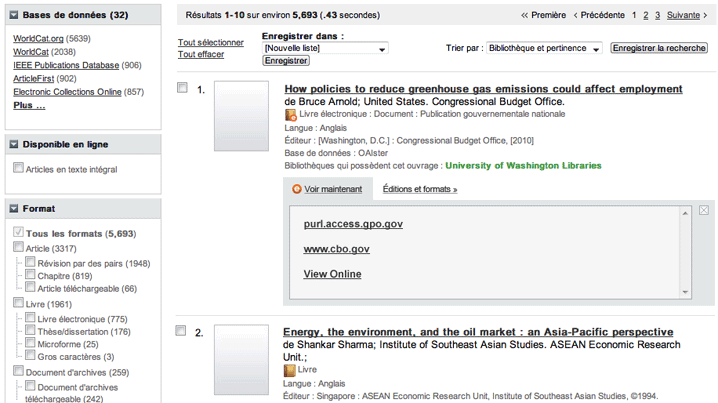Tick the checkbox for result 1
This screenshot has width=718, height=403.
pos(182,88)
